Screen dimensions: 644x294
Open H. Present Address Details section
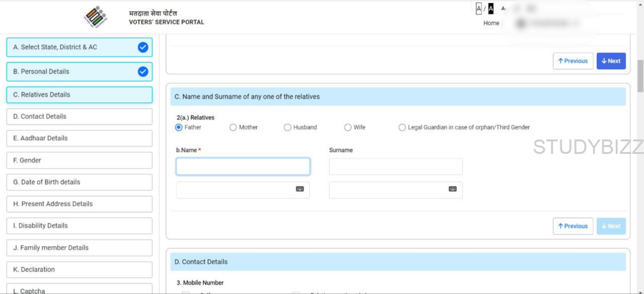point(79,204)
